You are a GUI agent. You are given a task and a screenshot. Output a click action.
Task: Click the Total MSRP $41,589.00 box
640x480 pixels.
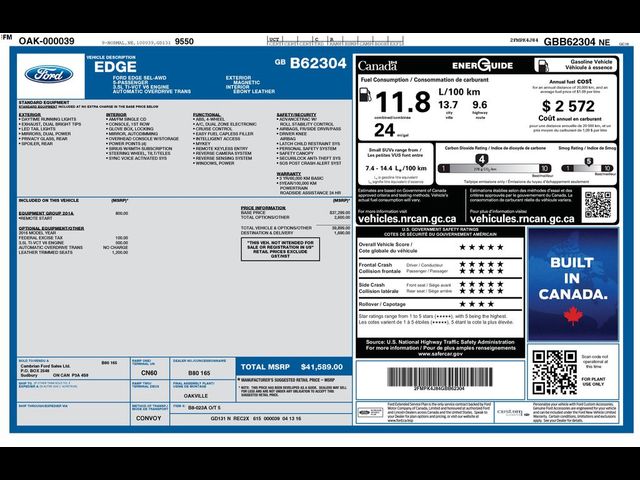tap(294, 367)
